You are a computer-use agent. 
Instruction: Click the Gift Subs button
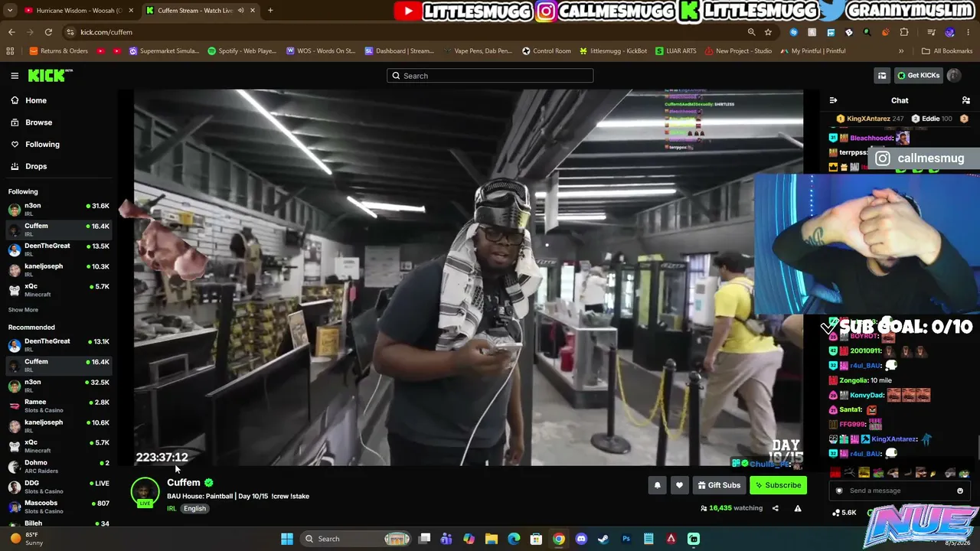[719, 485]
